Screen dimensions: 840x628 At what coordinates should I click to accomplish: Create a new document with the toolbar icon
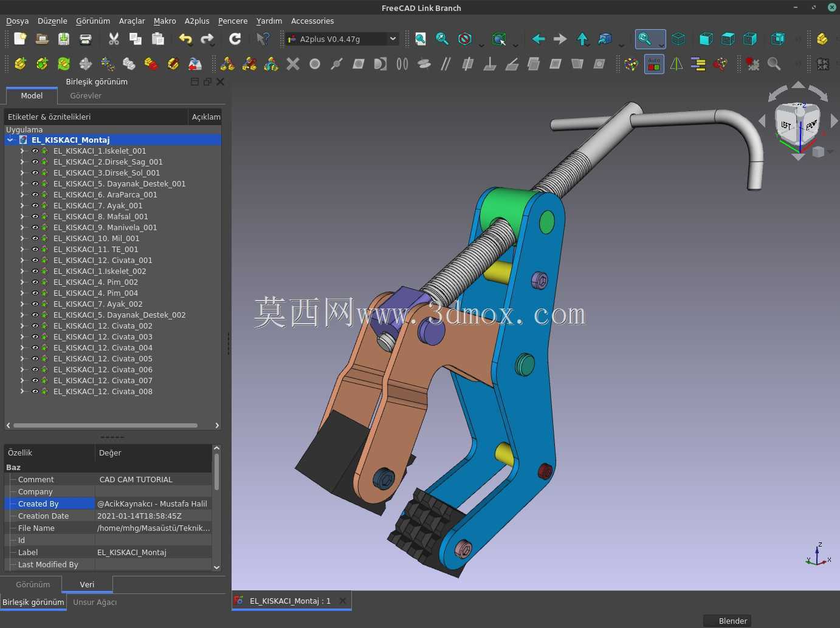[x=20, y=39]
